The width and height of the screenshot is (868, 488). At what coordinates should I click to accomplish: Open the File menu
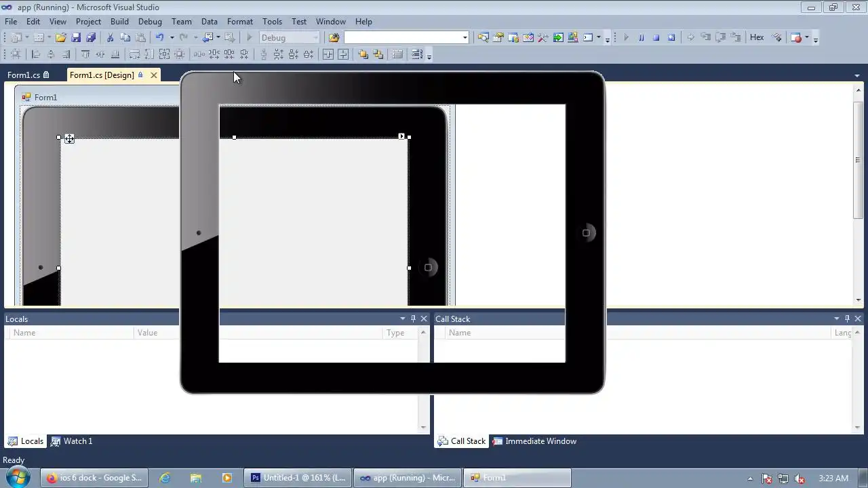pyautogui.click(x=11, y=22)
